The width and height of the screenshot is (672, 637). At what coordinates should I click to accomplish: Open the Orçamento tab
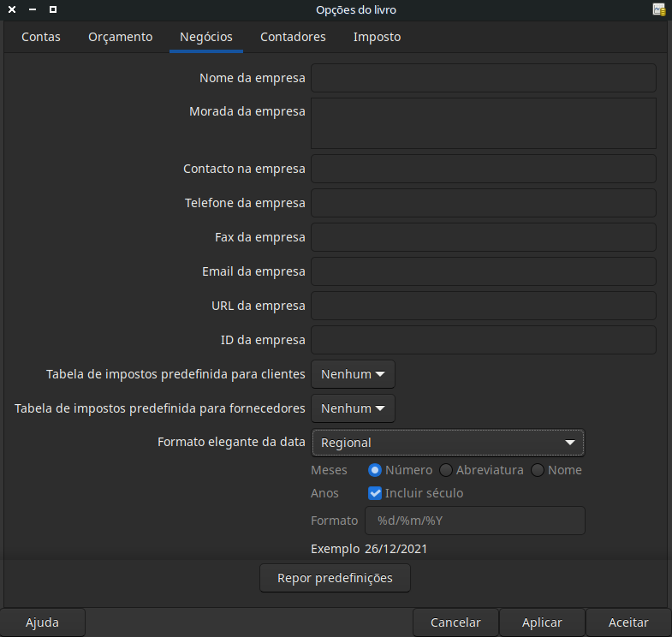tap(120, 37)
